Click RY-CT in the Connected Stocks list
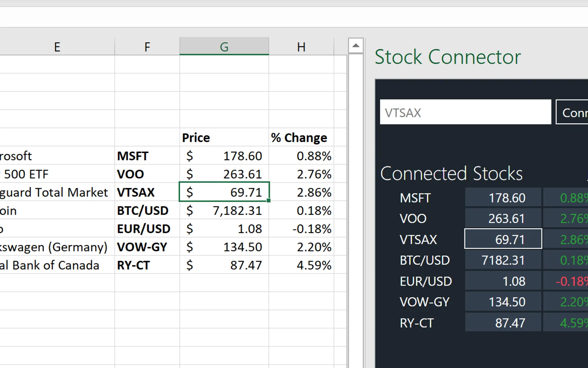 pos(417,323)
